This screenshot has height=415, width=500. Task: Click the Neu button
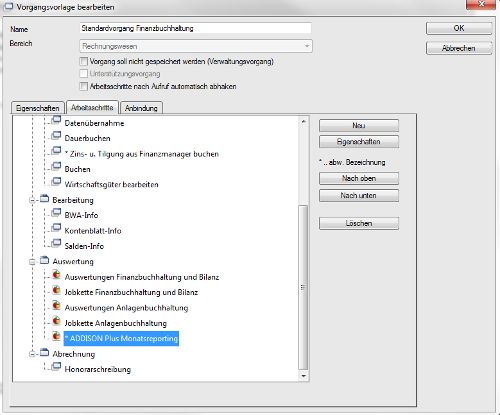[359, 126]
